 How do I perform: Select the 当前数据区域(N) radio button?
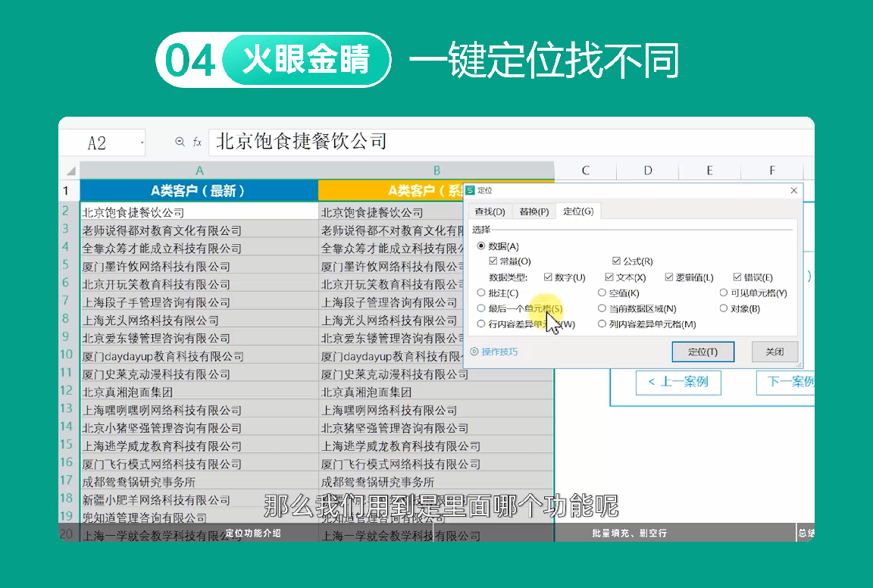point(602,308)
